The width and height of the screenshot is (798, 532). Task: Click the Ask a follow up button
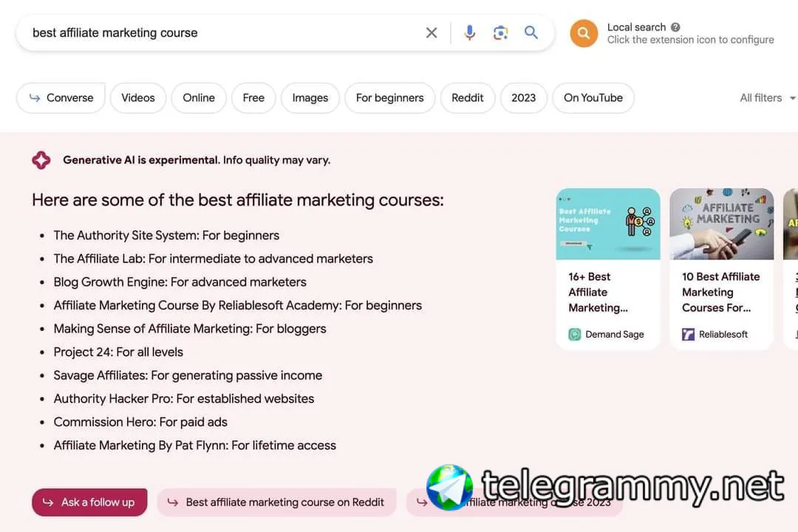(89, 502)
